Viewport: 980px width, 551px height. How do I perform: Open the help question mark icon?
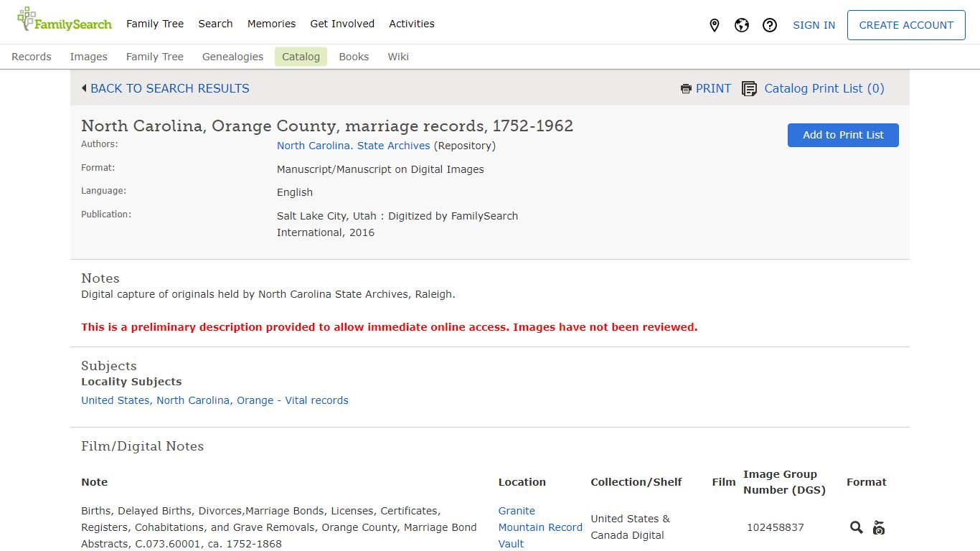coord(770,25)
